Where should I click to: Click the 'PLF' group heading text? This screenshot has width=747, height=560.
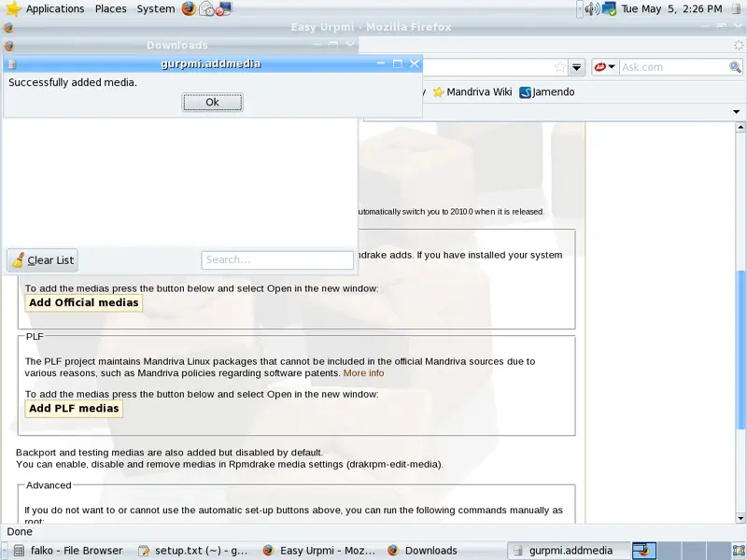point(35,337)
